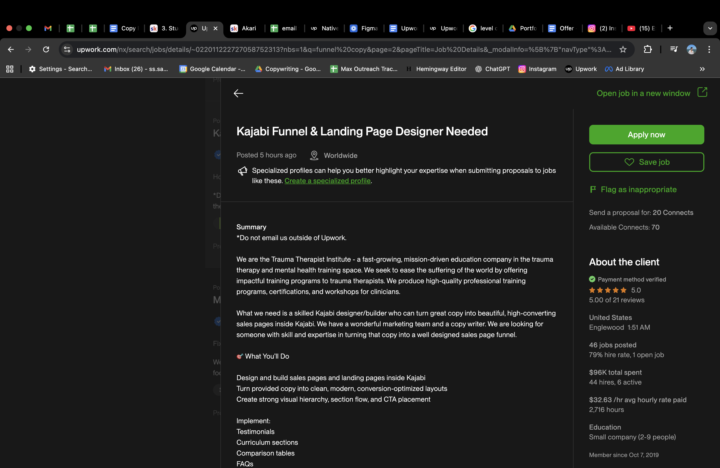Open the Chrome apps grid icon
Image resolution: width=720 pixels, height=468 pixels.
click(10, 69)
